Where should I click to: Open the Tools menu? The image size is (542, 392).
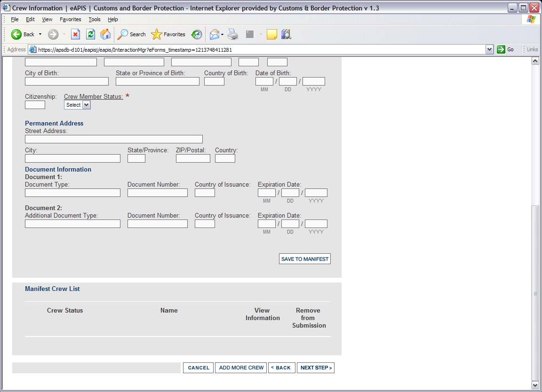point(95,19)
